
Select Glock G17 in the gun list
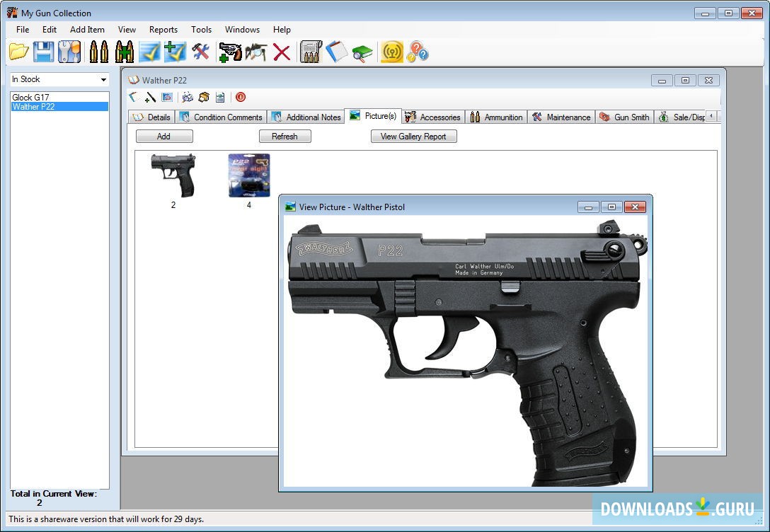click(x=59, y=97)
